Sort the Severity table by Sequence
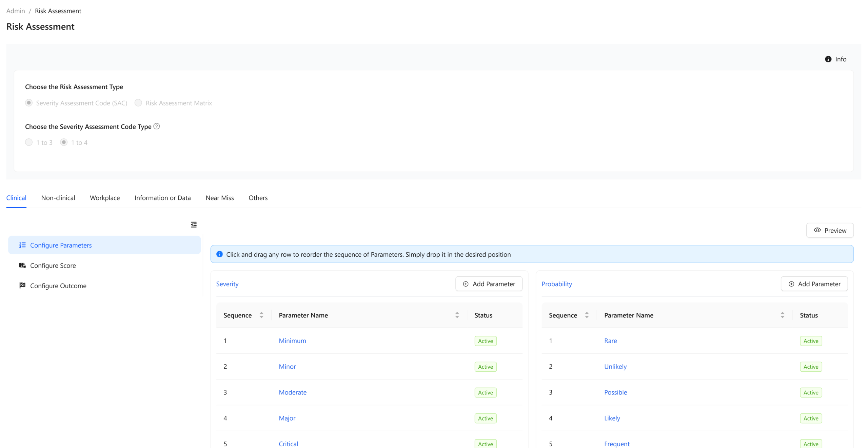The height and width of the screenshot is (448, 868). tap(261, 315)
